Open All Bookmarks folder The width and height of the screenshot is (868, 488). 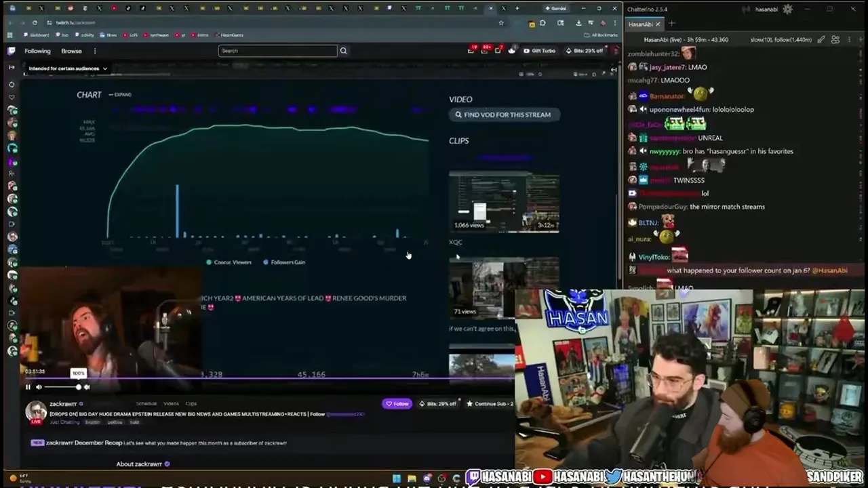point(600,35)
